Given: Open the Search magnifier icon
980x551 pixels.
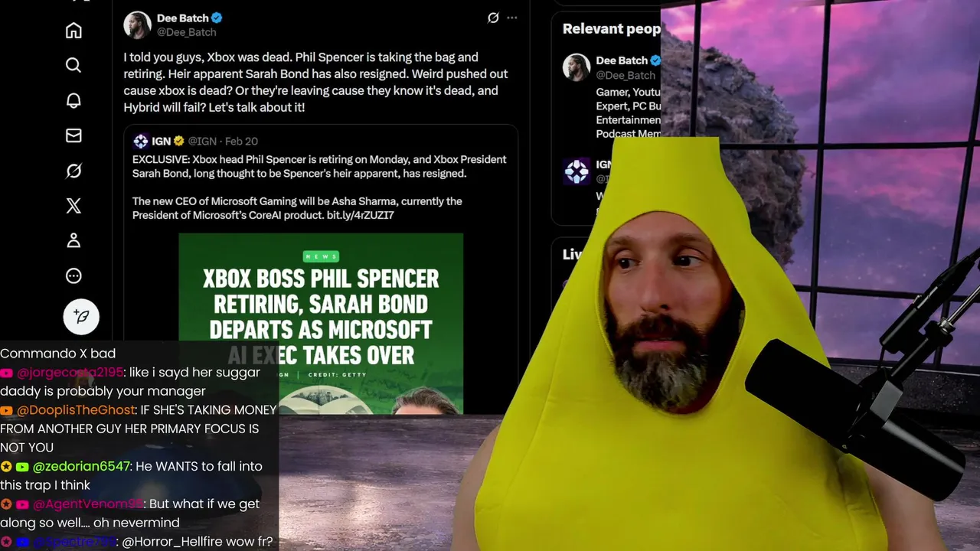Looking at the screenshot, I should tap(73, 65).
